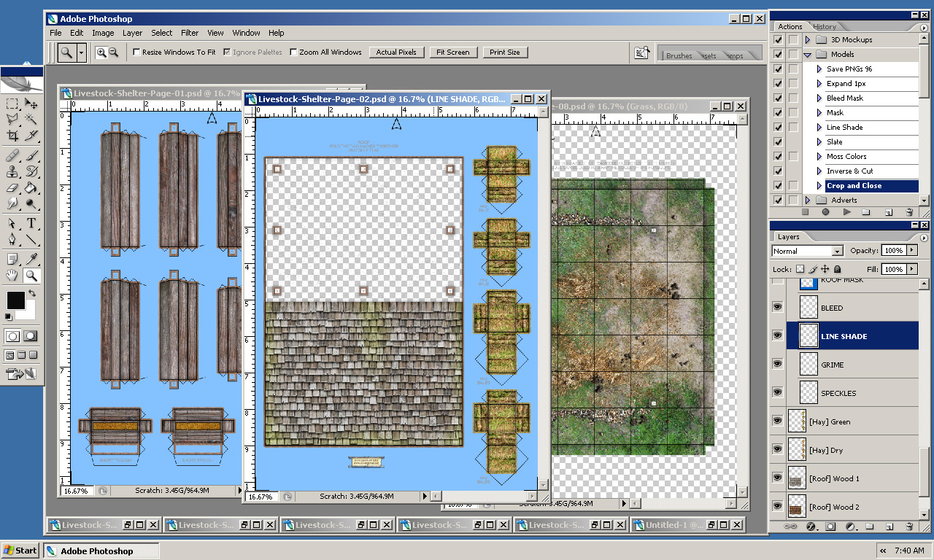Click the Actual Pixels button
934x560 pixels.
click(x=396, y=52)
